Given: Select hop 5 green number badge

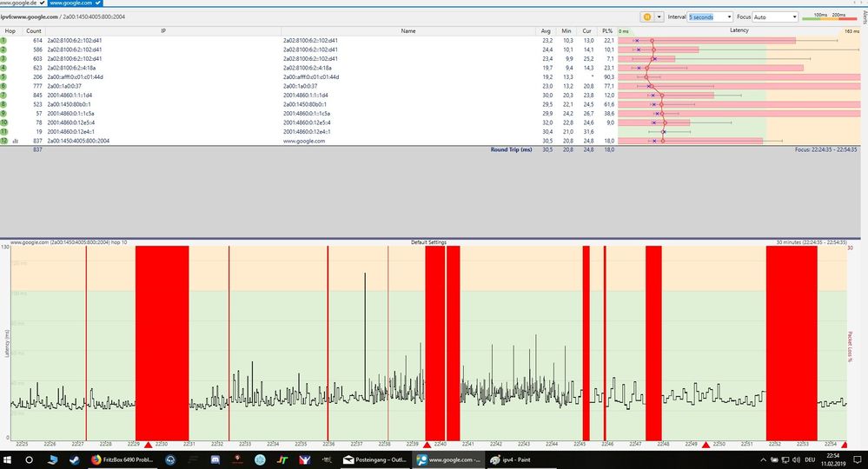Looking at the screenshot, I should 4,77.
